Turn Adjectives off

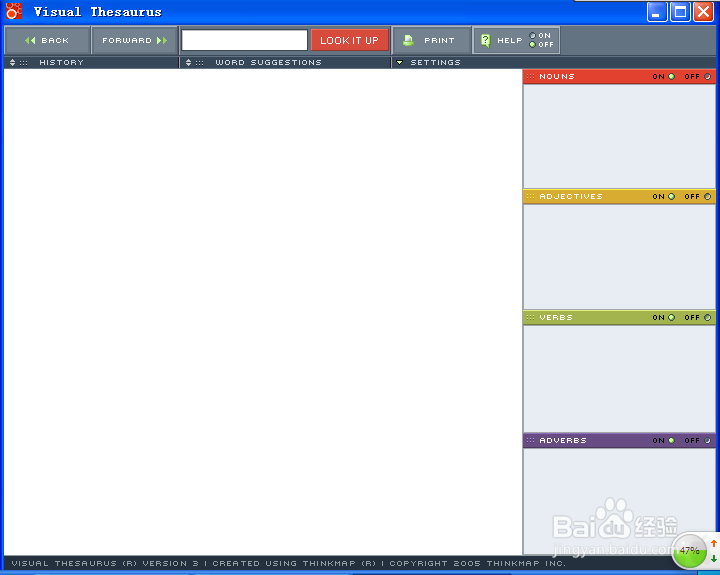pyautogui.click(x=707, y=197)
